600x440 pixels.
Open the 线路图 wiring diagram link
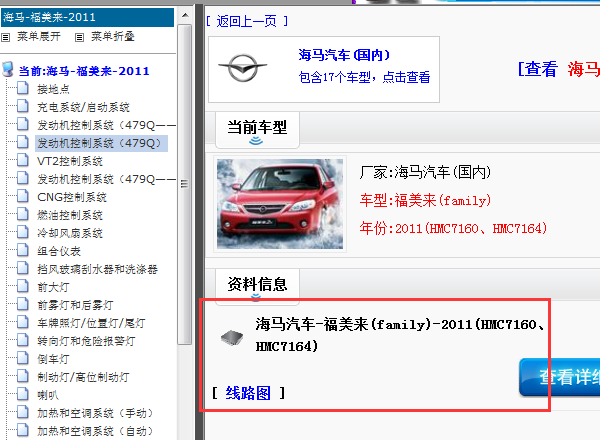248,393
